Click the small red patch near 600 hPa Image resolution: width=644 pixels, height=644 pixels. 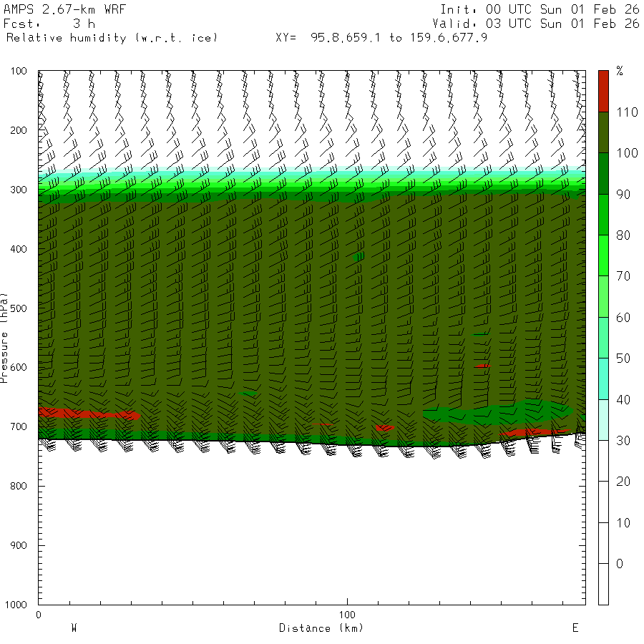tap(482, 366)
